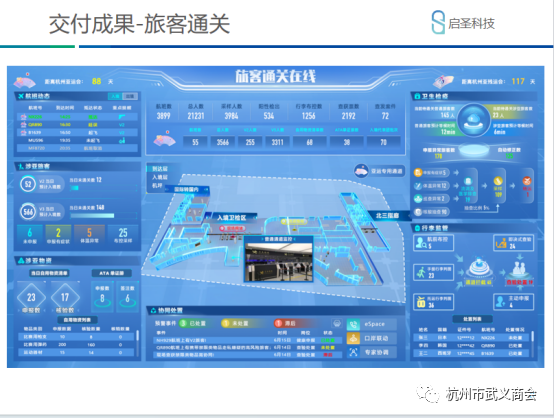Click the 普通通道监控 camera thumbnail
554x419 pixels.
278,259
